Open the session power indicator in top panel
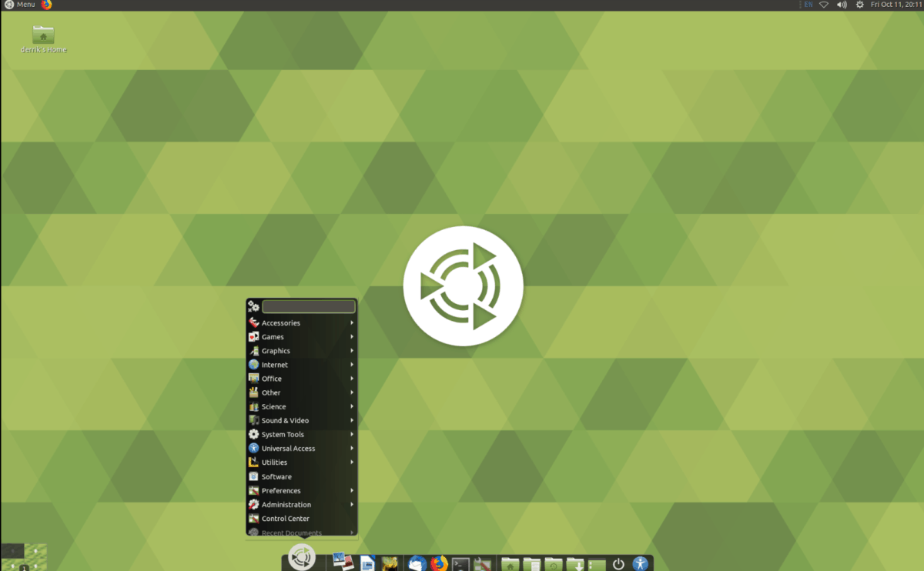The image size is (924, 571). pos(860,5)
